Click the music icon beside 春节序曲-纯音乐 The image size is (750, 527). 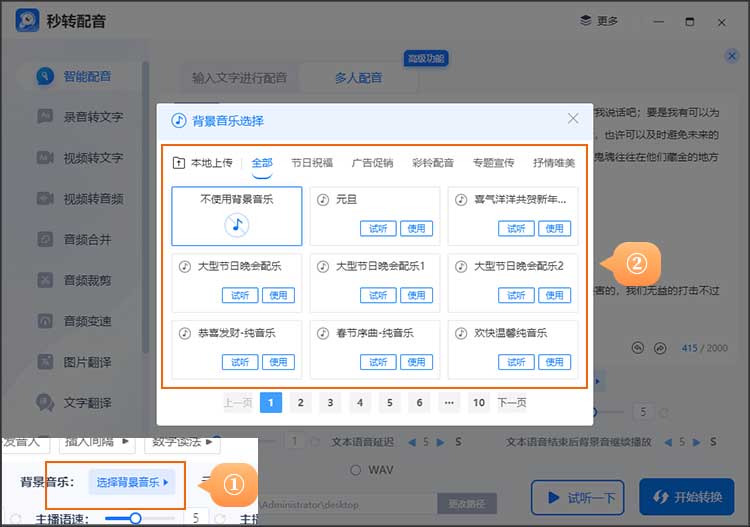coord(323,333)
